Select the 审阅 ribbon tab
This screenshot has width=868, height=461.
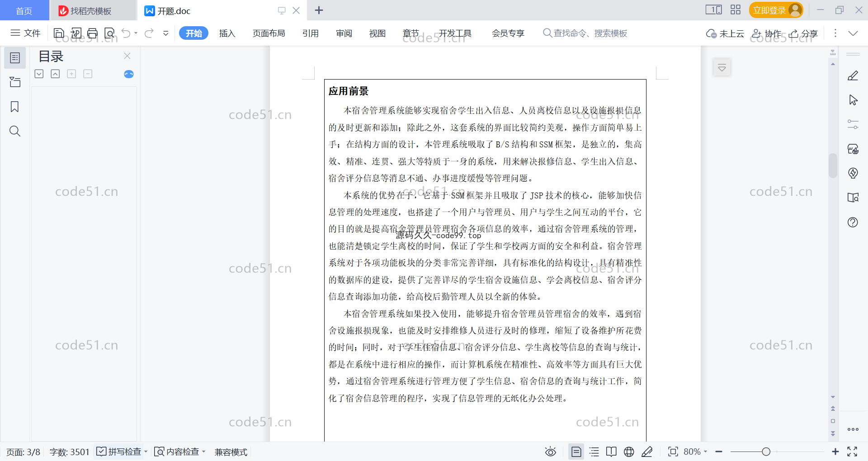click(344, 33)
